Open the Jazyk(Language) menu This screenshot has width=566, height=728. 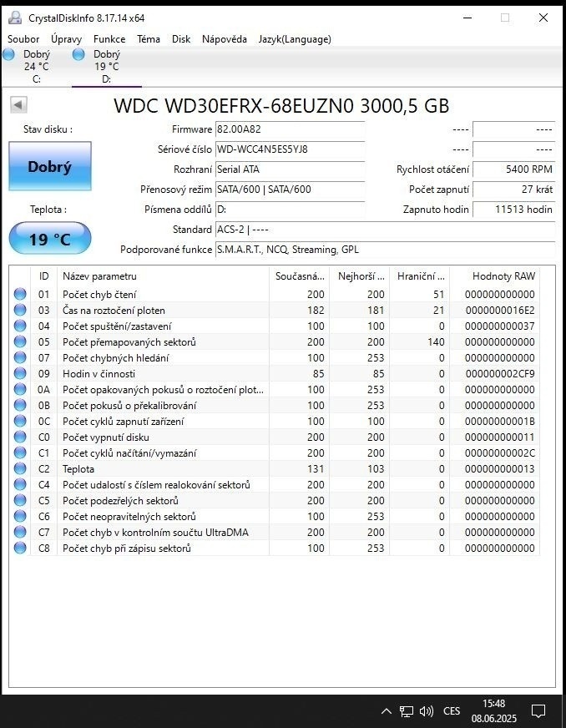coord(295,39)
